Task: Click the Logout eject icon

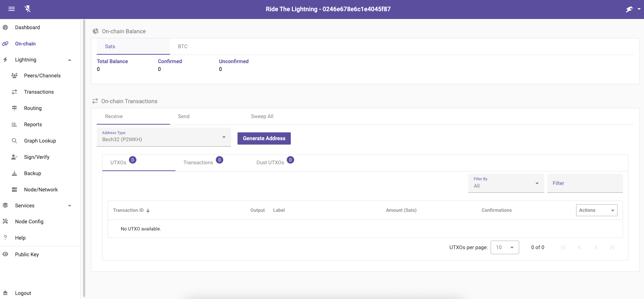Action: click(5, 293)
